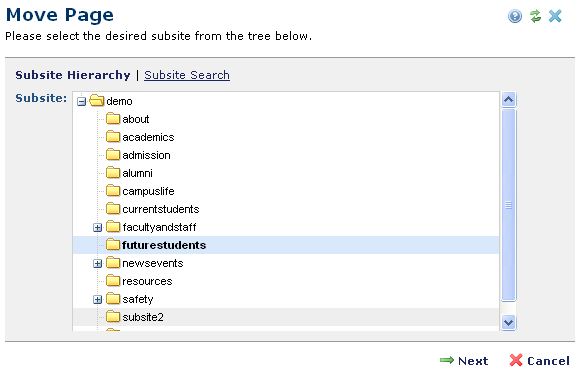Click the Next button label
Viewport: 578px width, 384px height.
pyautogui.click(x=473, y=361)
